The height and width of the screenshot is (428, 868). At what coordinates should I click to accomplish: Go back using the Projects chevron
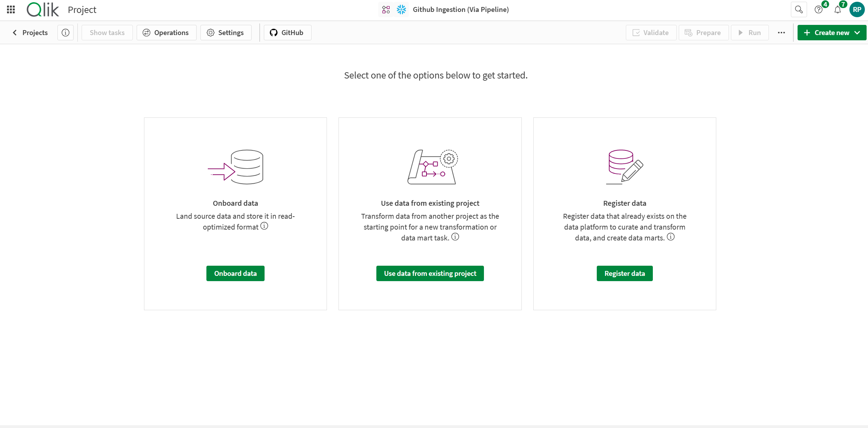point(14,32)
